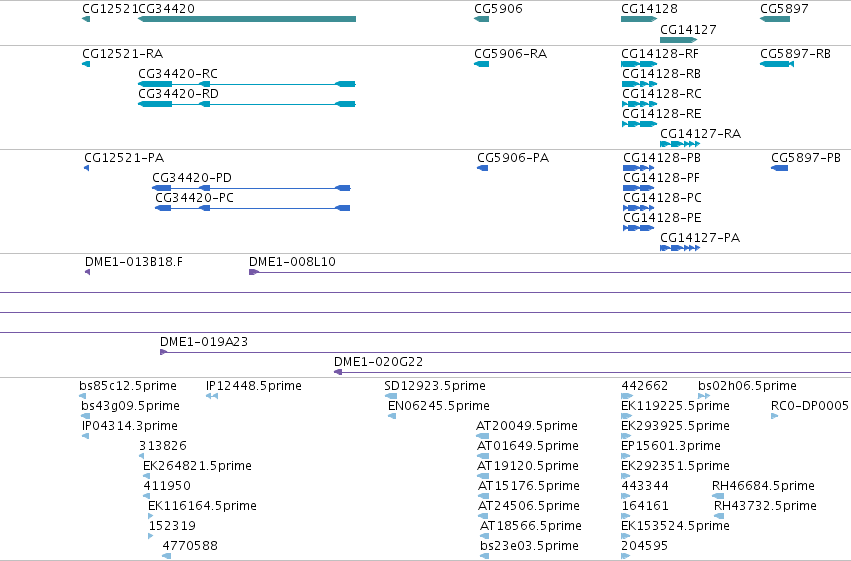The width and height of the screenshot is (851, 561).
Task: Click transcript CG5906-RA
Action: tap(481, 64)
